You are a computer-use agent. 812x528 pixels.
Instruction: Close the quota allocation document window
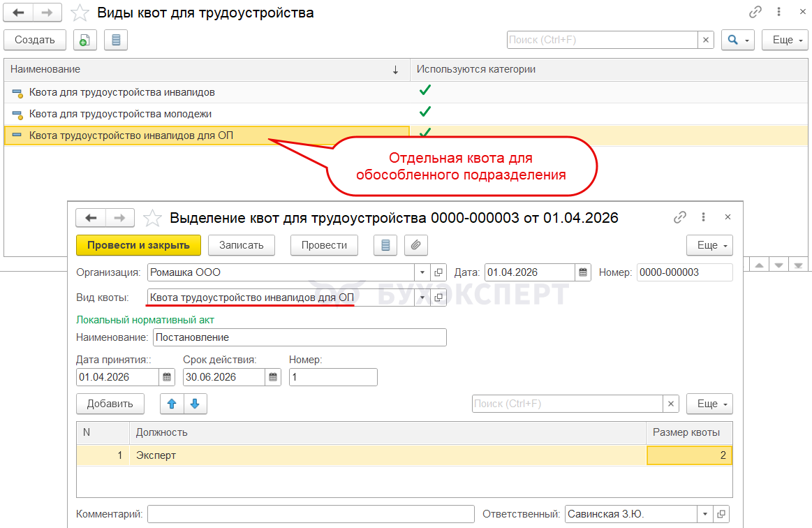point(728,217)
